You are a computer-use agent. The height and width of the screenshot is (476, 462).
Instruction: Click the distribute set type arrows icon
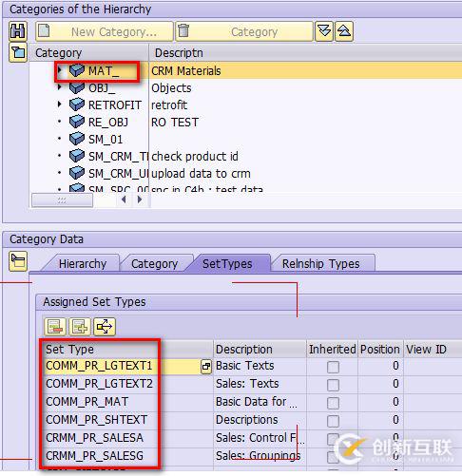(105, 327)
